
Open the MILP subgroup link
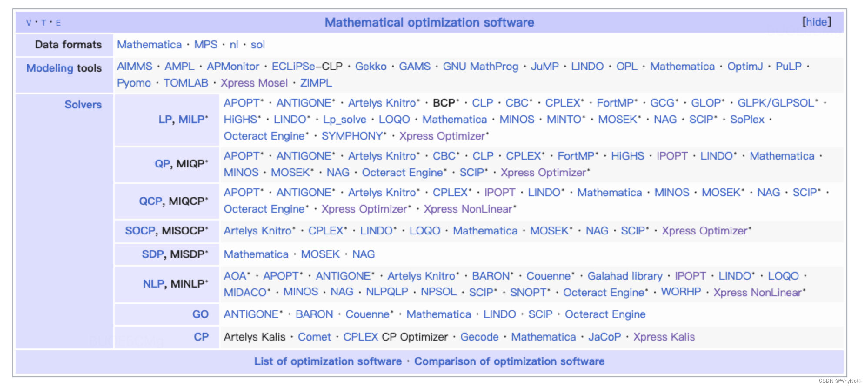(x=190, y=120)
